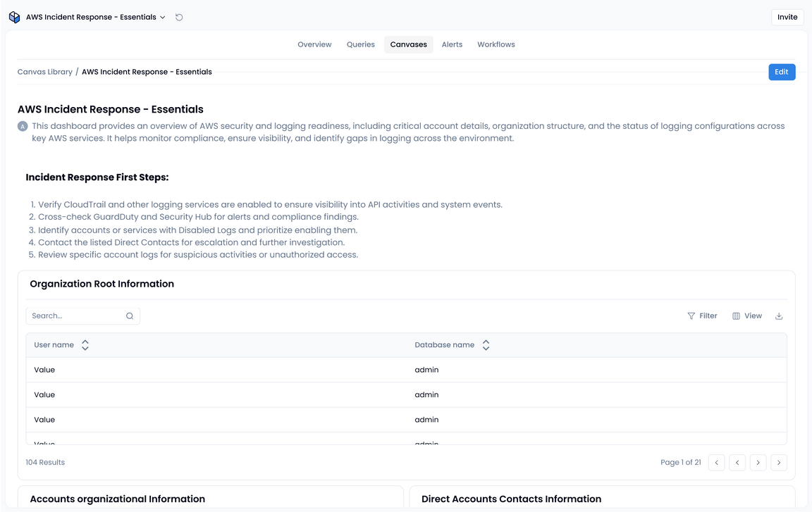Click the 'Database name' column header text
This screenshot has height=512, width=812.
tap(444, 345)
